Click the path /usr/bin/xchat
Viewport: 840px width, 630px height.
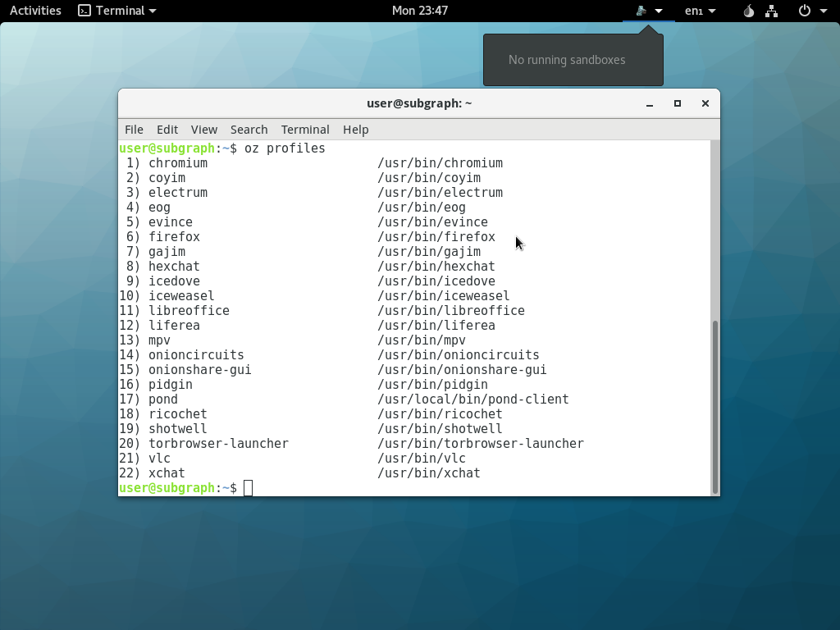click(x=429, y=473)
